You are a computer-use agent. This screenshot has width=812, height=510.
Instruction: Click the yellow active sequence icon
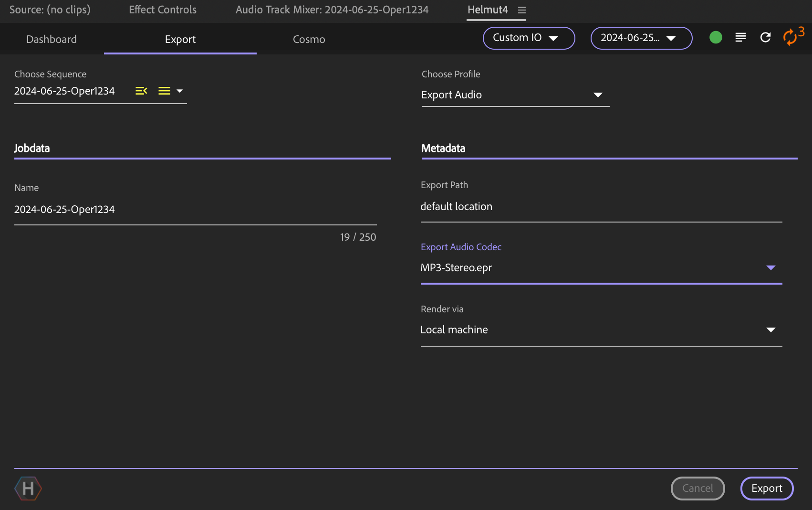[x=141, y=91]
